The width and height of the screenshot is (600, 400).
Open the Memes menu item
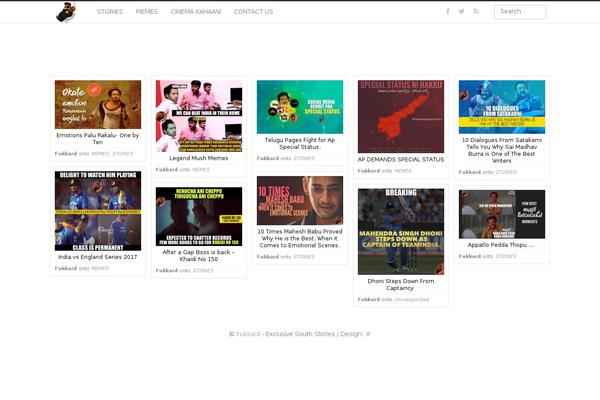tap(147, 12)
